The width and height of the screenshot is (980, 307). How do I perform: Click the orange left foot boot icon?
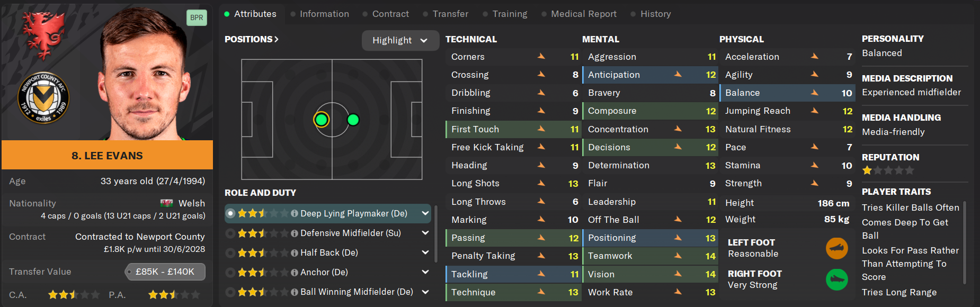pyautogui.click(x=837, y=248)
